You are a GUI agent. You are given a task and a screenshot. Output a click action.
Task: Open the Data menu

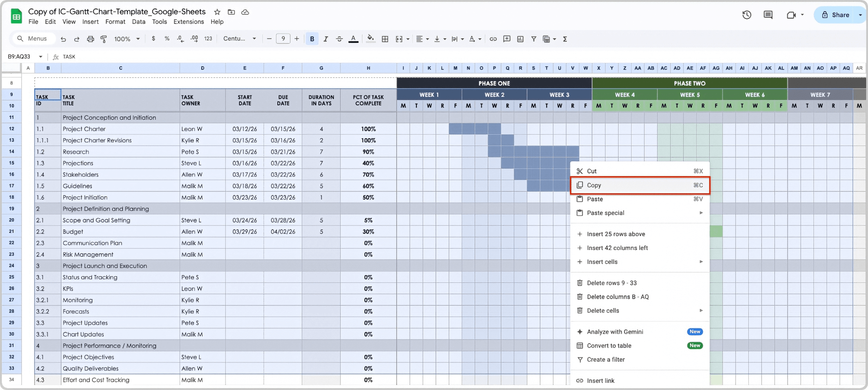coord(139,22)
